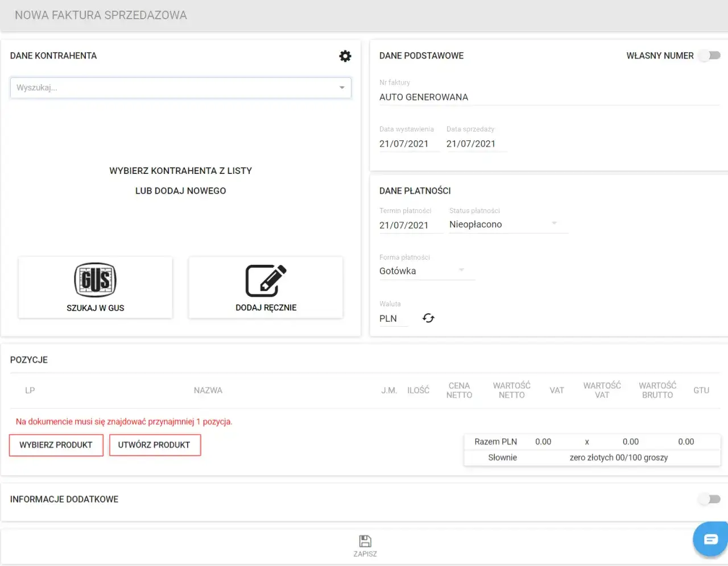Click the pencil edit icon for adding manually

[266, 281]
